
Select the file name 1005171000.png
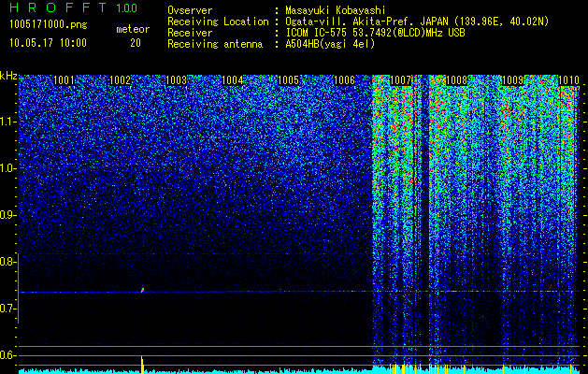coord(49,25)
